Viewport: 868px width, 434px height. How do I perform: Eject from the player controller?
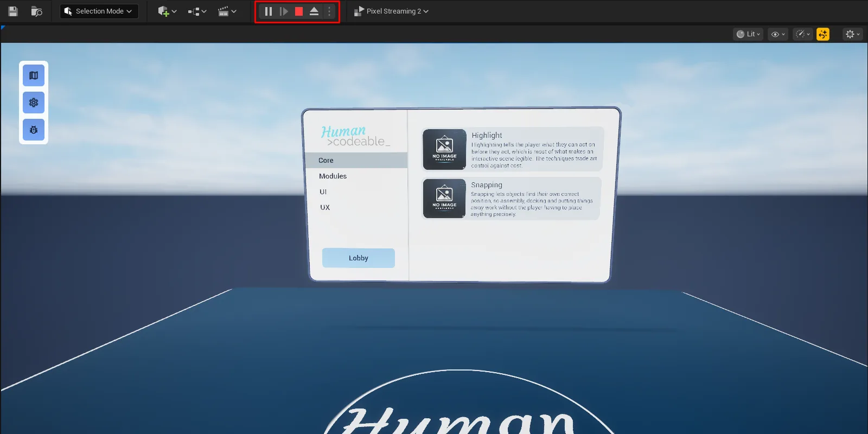click(x=314, y=11)
